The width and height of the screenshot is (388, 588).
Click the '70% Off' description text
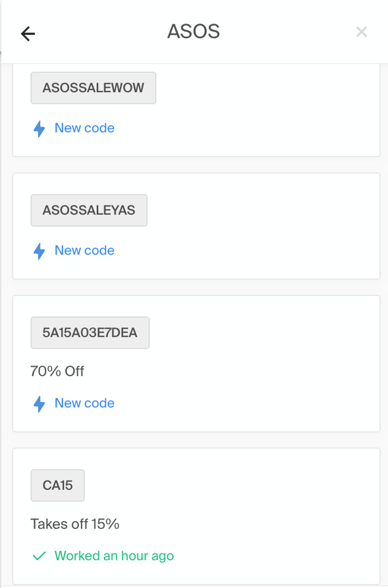click(57, 371)
